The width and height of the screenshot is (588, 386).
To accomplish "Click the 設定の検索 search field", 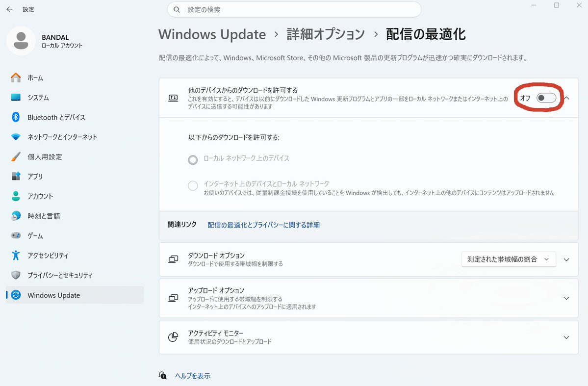I will (294, 10).
